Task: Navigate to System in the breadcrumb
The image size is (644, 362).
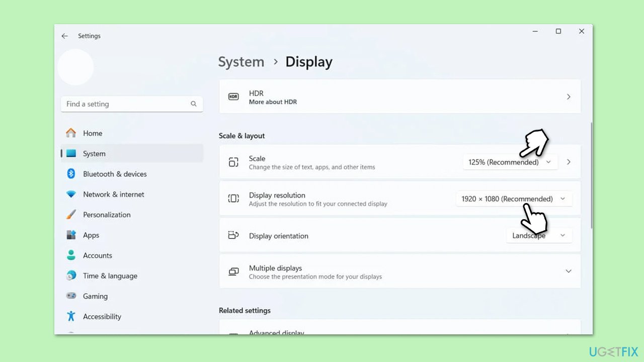Action: pyautogui.click(x=241, y=62)
